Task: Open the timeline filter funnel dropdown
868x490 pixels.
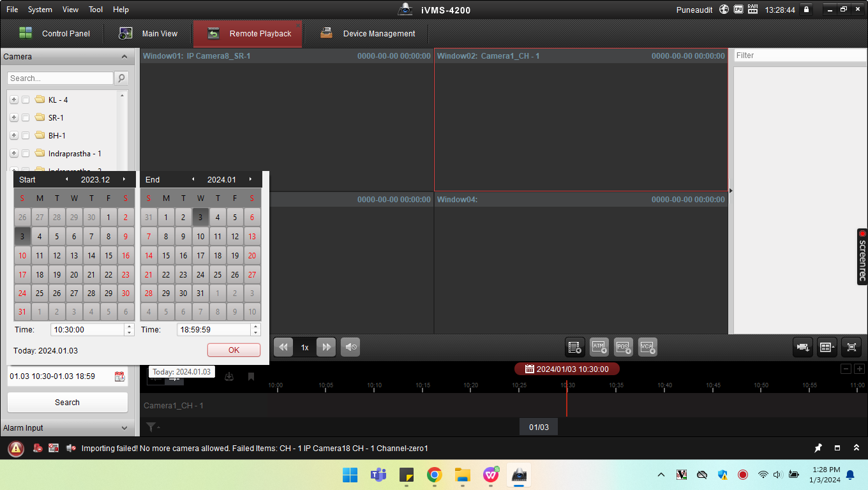Action: point(152,427)
